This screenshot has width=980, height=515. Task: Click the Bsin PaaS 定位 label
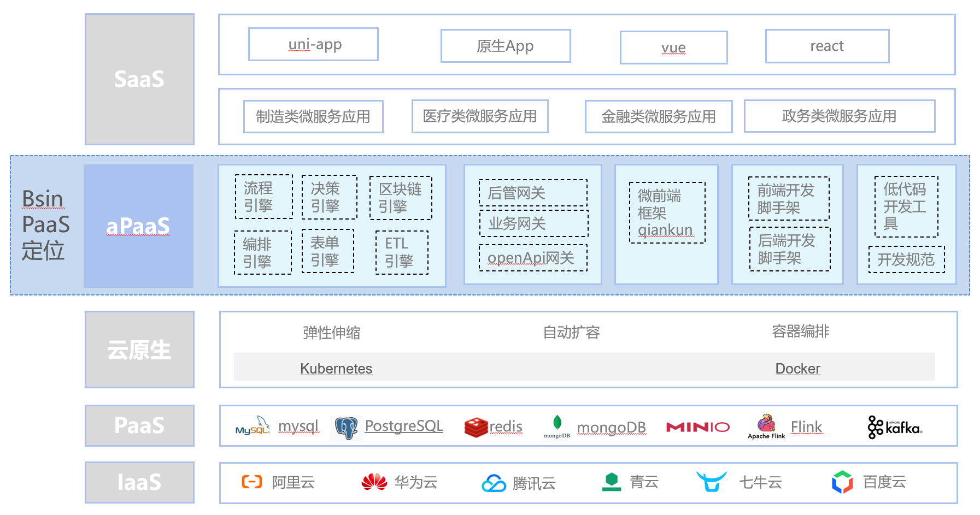click(x=45, y=225)
